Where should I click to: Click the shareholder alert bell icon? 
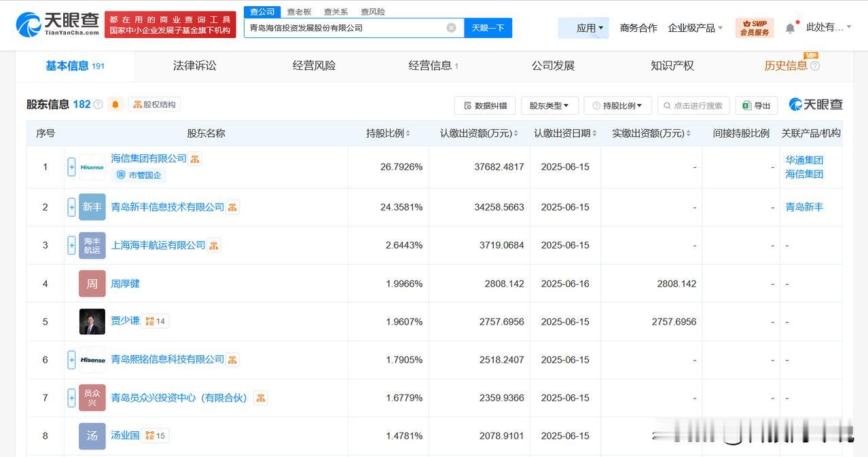[115, 105]
